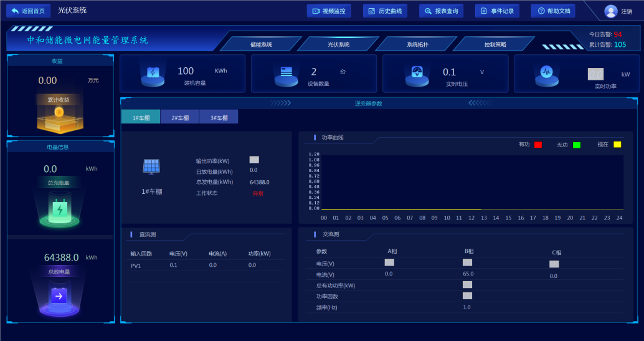Image resolution: width=644 pixels, height=341 pixels.
Task: Toggle the yellow 视在 legend swatch
Action: pos(617,145)
